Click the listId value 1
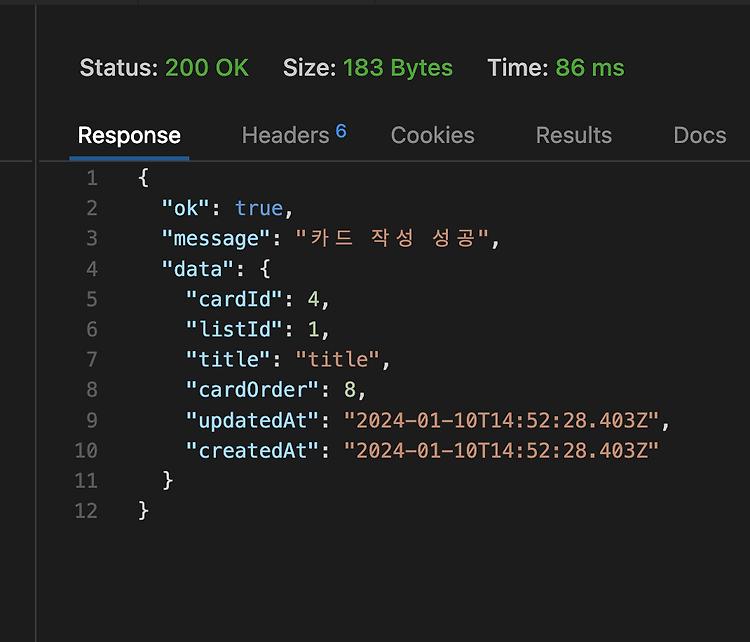750x642 pixels. pos(313,330)
